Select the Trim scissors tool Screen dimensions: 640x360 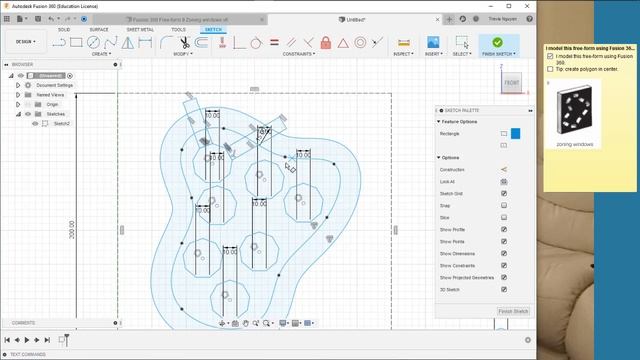coord(184,42)
